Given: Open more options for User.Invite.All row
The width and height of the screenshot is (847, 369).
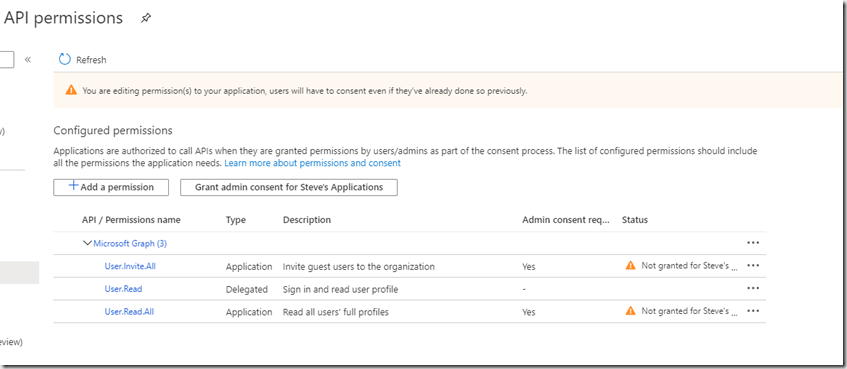Looking at the screenshot, I should 753,265.
